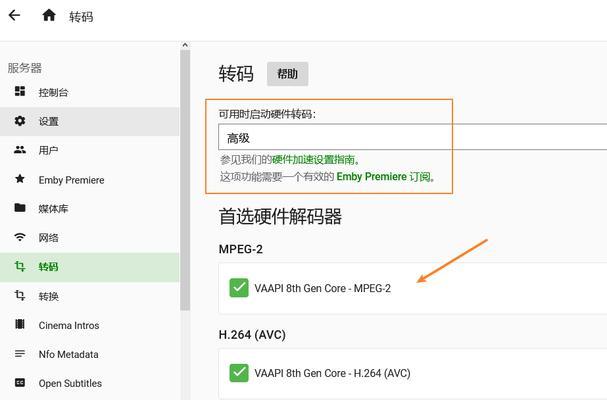Click sidebar scrollbar up arrow
The height and width of the screenshot is (400, 607).
(x=185, y=45)
